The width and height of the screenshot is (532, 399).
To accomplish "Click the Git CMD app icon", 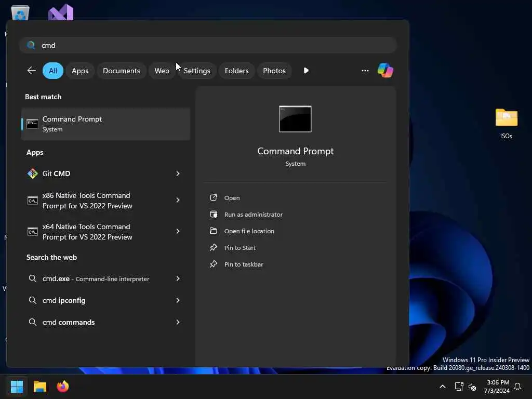I will pos(33,174).
